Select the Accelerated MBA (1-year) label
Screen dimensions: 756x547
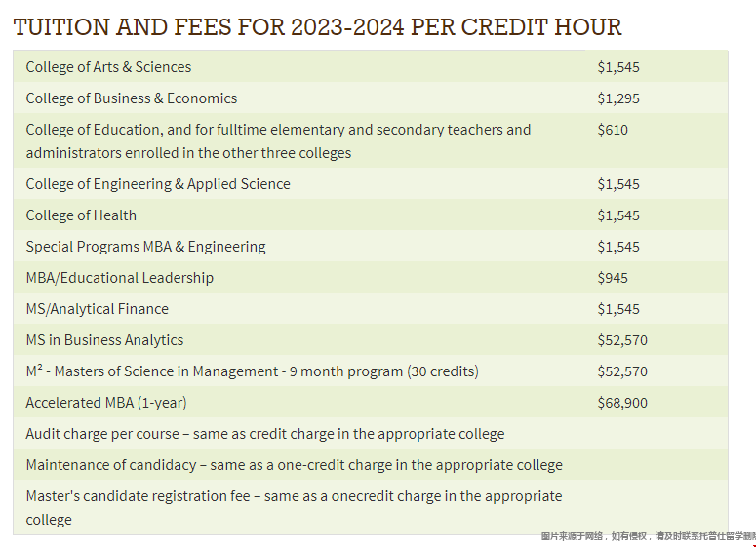click(105, 403)
